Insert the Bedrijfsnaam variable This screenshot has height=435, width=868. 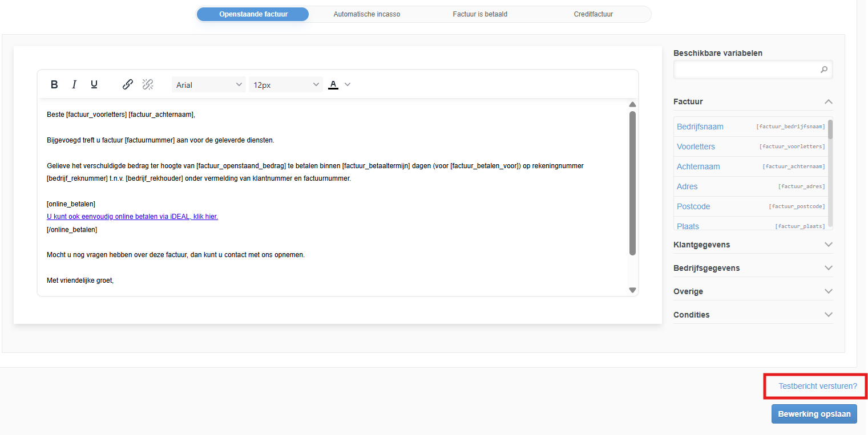[700, 127]
